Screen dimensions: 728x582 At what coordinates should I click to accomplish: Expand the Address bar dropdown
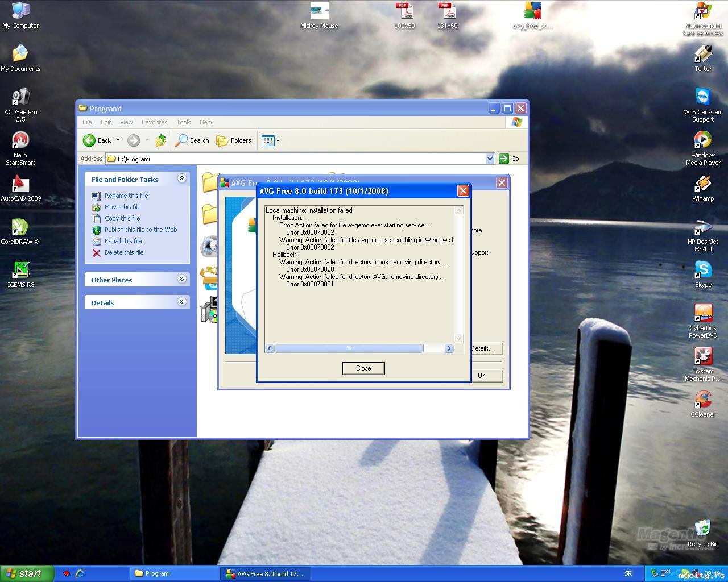pyautogui.click(x=490, y=159)
